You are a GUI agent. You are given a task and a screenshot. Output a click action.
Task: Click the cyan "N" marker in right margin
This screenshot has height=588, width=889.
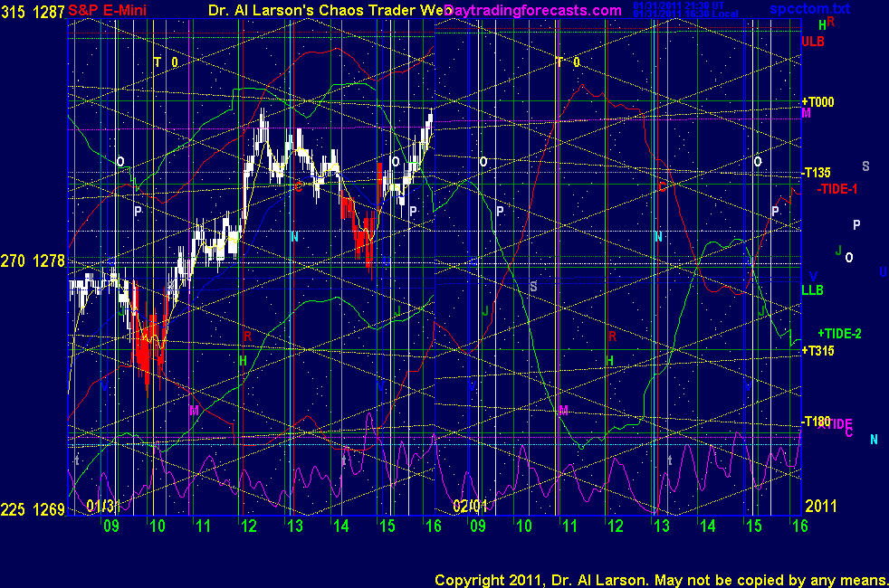click(874, 439)
